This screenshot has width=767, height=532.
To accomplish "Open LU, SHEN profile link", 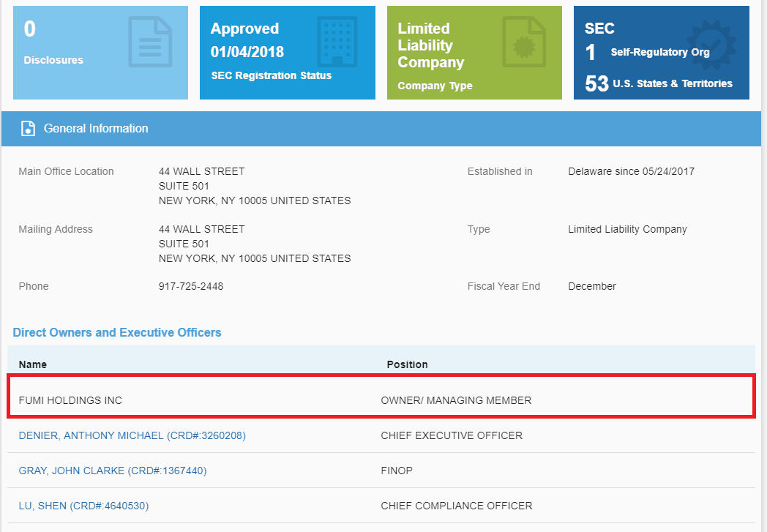I will click(x=83, y=506).
